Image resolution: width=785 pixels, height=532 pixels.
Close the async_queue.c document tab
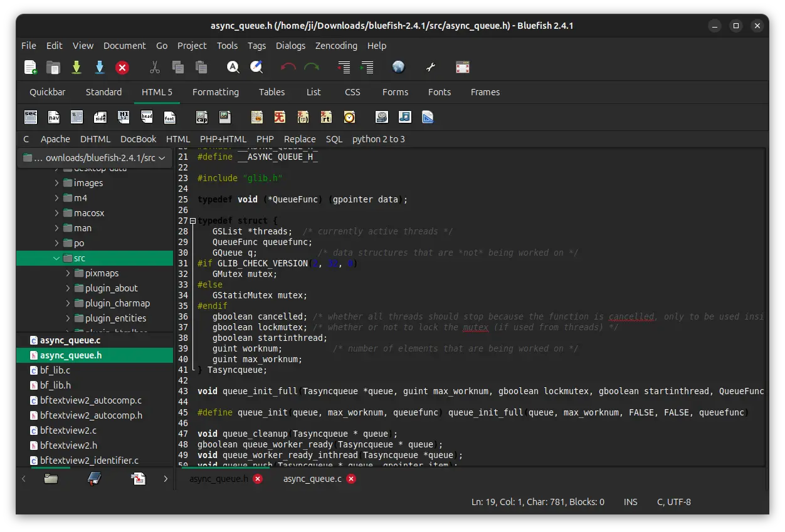point(351,479)
